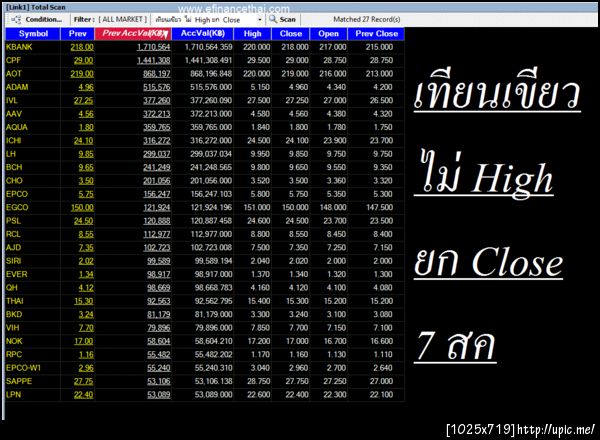The image size is (600, 440).
Task: Click KBANK AccVal 1,710,564.359
Action: tap(208, 47)
